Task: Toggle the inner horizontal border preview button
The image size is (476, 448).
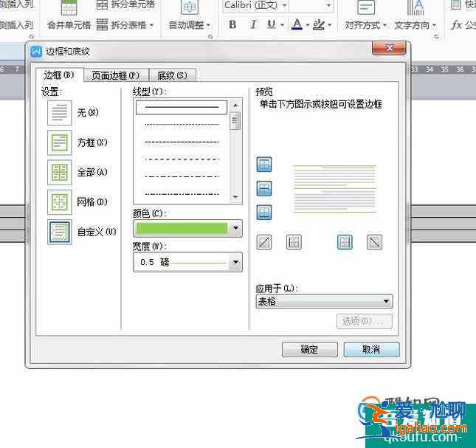Action: [264, 188]
